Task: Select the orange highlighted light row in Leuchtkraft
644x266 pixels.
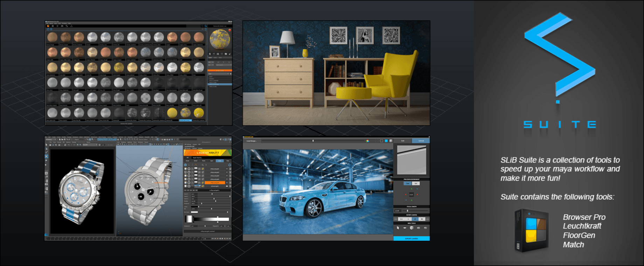Action: 215,182
